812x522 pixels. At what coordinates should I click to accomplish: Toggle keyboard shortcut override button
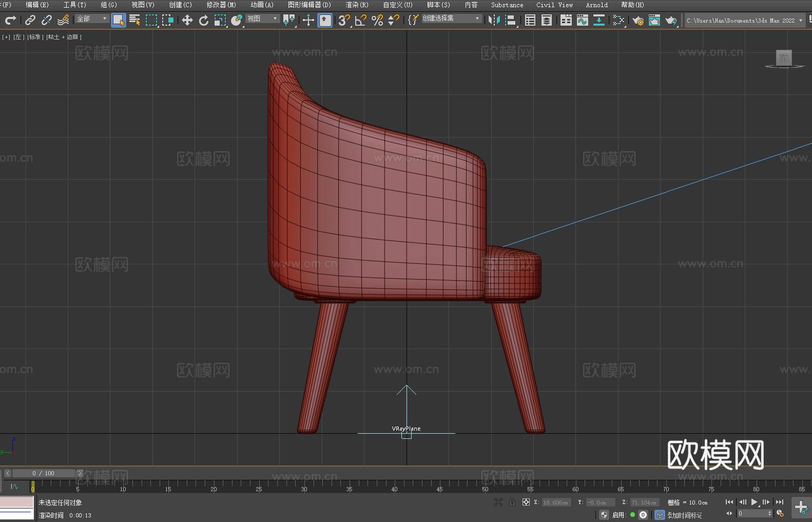click(x=325, y=20)
